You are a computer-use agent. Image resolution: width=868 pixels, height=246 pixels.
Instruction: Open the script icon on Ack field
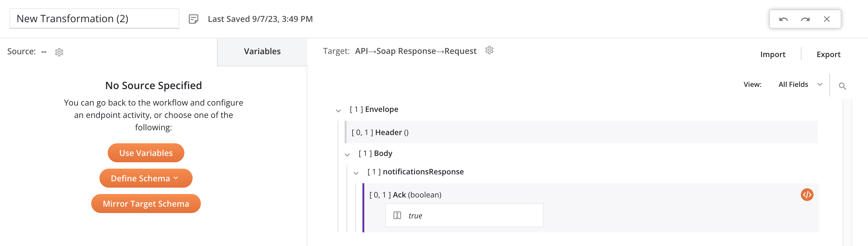coord(807,195)
